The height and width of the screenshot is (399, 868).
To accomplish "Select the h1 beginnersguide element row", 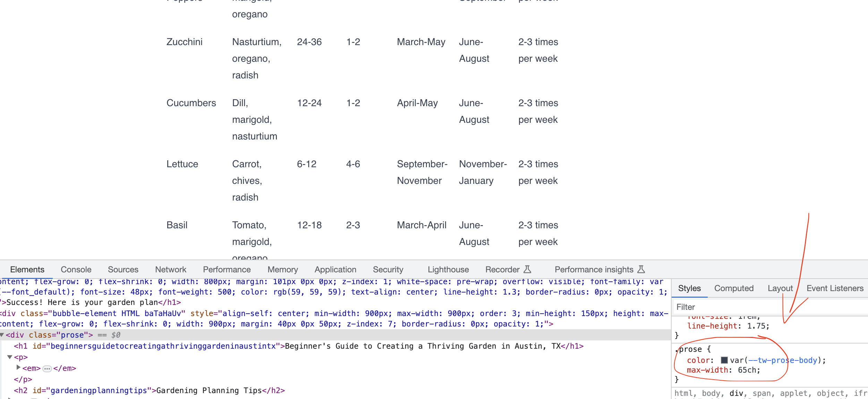I will pyautogui.click(x=298, y=346).
